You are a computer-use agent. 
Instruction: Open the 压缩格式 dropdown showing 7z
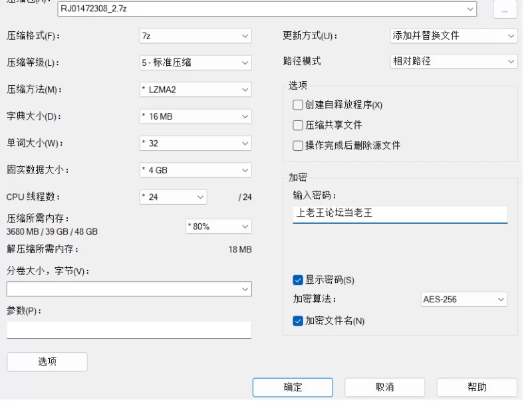click(x=196, y=36)
